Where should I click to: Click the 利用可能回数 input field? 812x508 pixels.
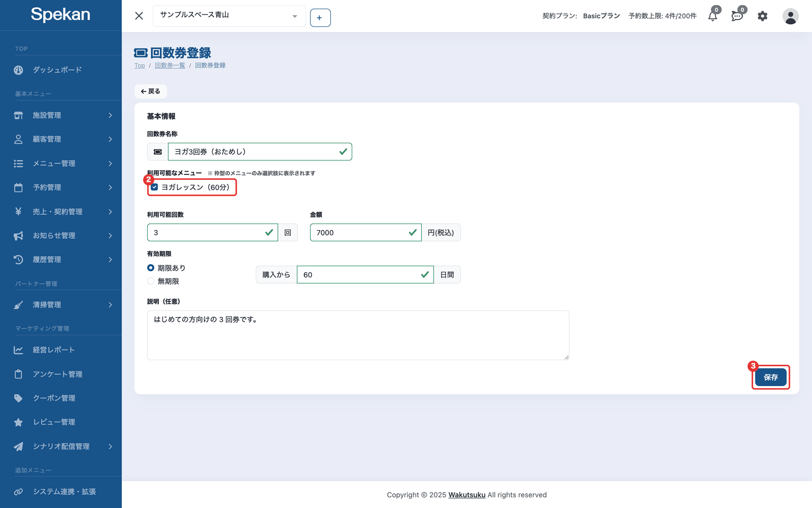213,233
